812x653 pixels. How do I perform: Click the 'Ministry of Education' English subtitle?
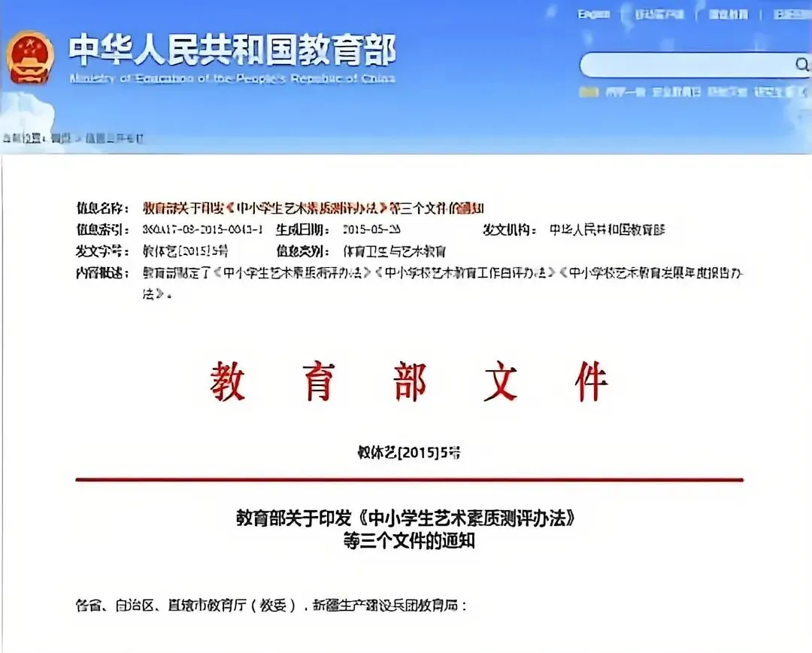pyautogui.click(x=232, y=78)
